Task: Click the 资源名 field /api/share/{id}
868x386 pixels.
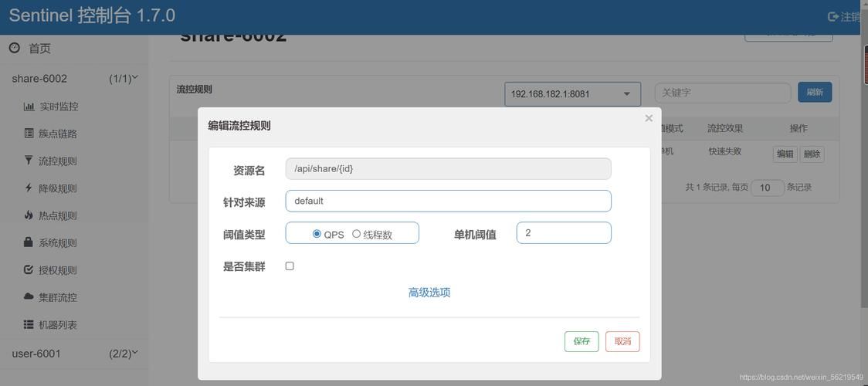Action: point(448,168)
